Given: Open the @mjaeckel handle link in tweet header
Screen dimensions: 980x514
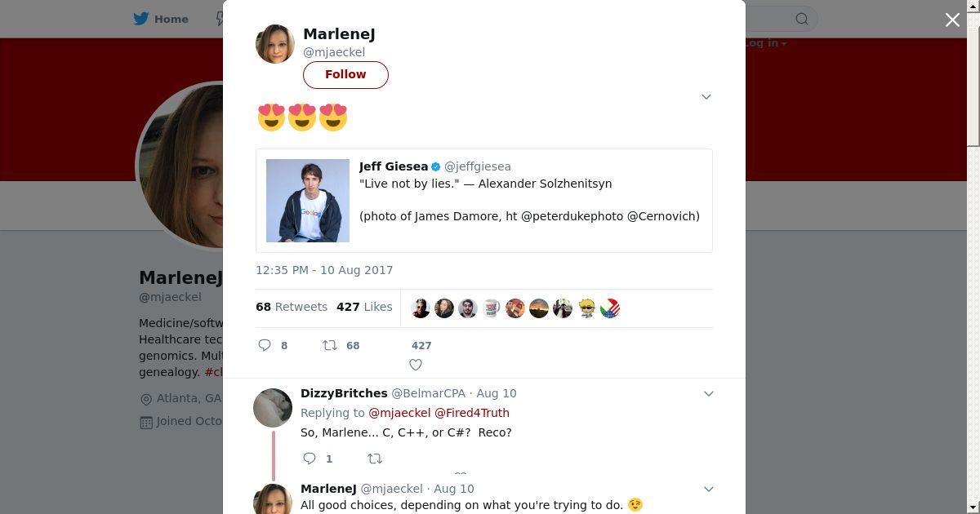Looking at the screenshot, I should click(334, 52).
